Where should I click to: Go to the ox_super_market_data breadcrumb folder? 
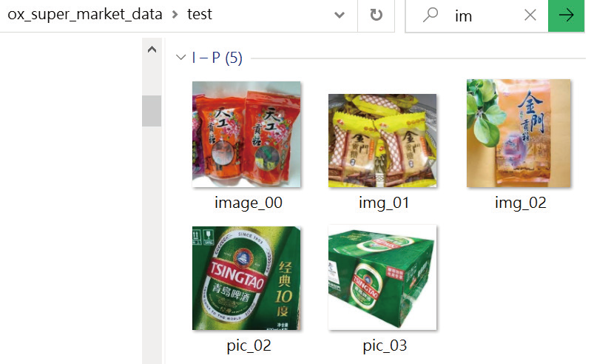pyautogui.click(x=84, y=14)
